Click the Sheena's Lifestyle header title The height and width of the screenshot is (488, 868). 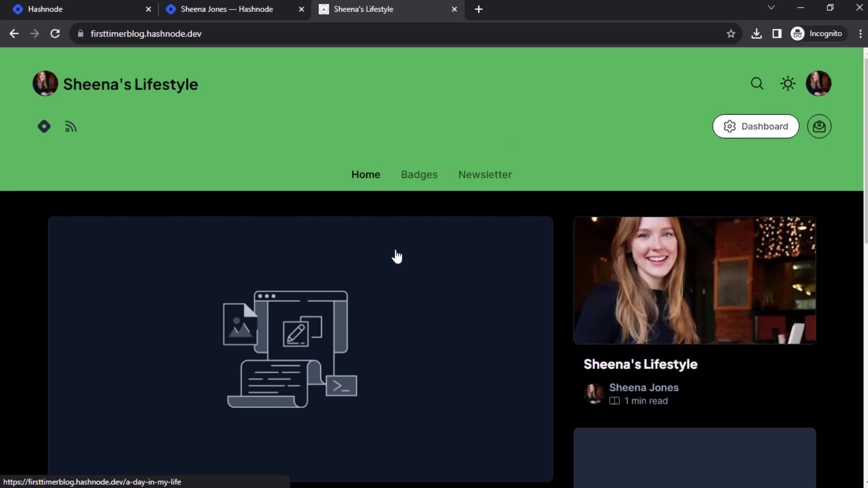[x=131, y=84]
